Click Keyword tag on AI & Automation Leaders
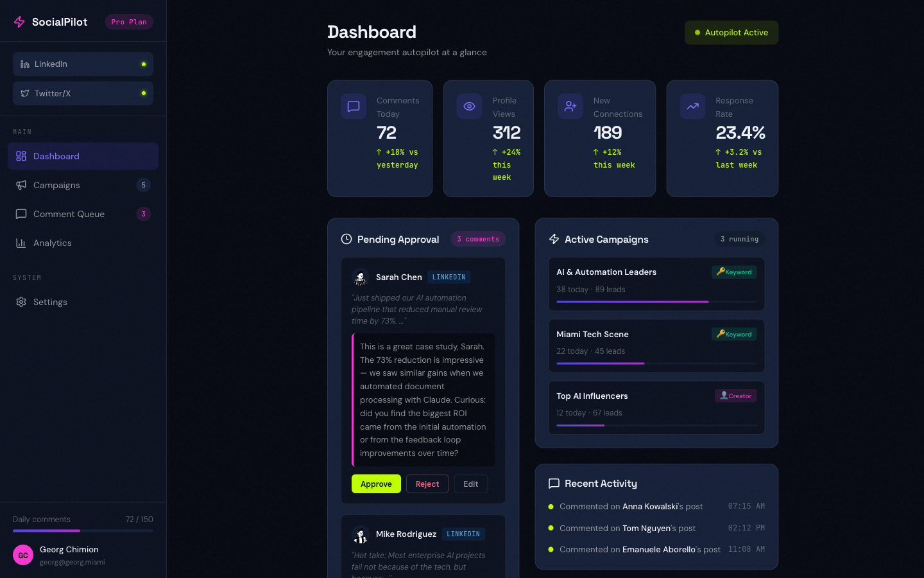924x578 pixels. 734,272
